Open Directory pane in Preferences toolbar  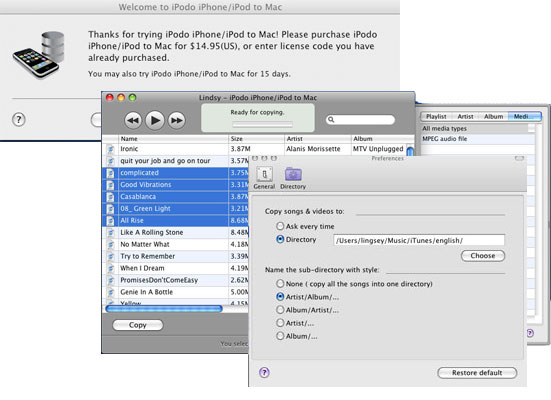pyautogui.click(x=293, y=178)
